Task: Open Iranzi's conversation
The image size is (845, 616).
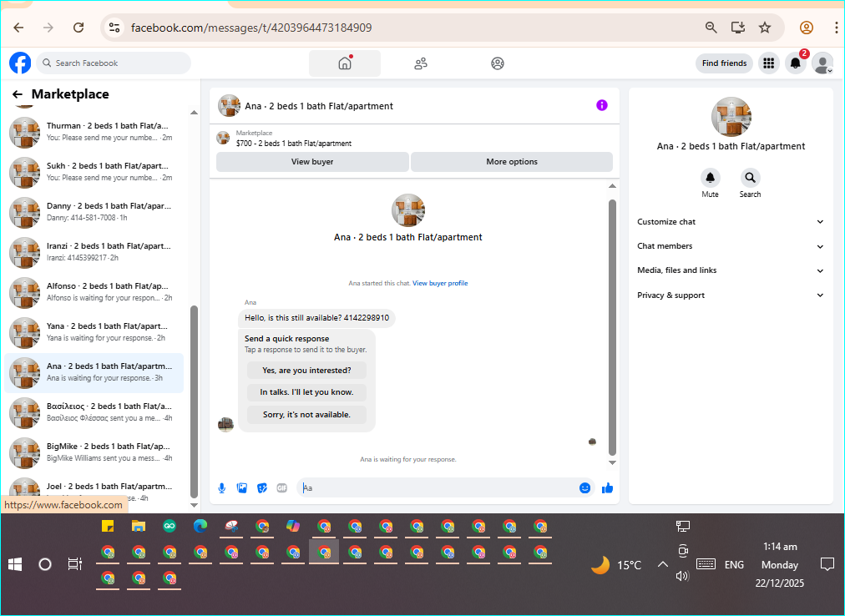Action: coord(94,252)
